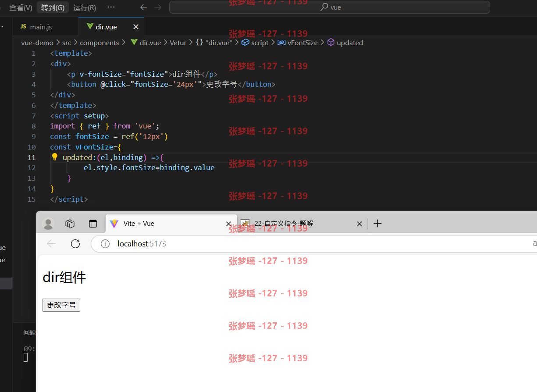Click the dir组件 paragraph on the page
The image size is (537, 392).
pyautogui.click(x=64, y=278)
